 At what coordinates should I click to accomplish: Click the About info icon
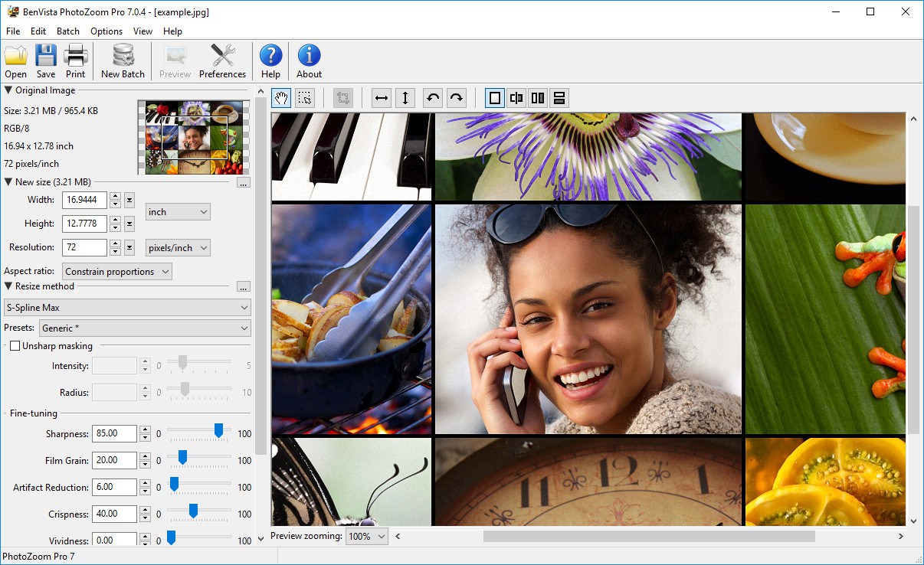309,56
